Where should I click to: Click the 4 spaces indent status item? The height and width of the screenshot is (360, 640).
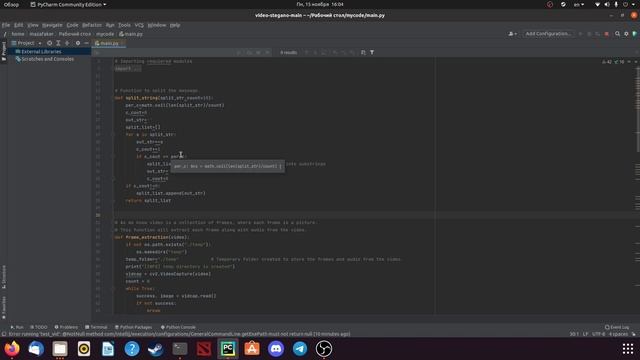(618, 334)
